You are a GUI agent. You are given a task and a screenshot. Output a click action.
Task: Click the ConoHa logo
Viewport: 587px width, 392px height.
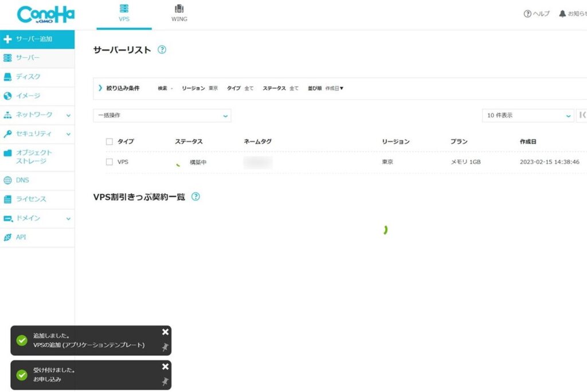[x=46, y=14]
